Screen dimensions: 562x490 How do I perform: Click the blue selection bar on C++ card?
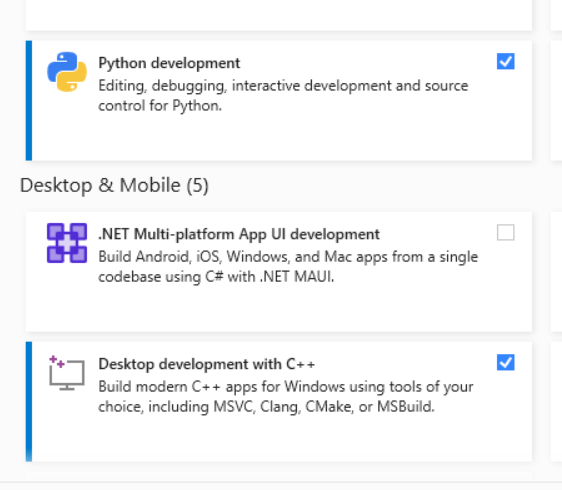click(29, 401)
